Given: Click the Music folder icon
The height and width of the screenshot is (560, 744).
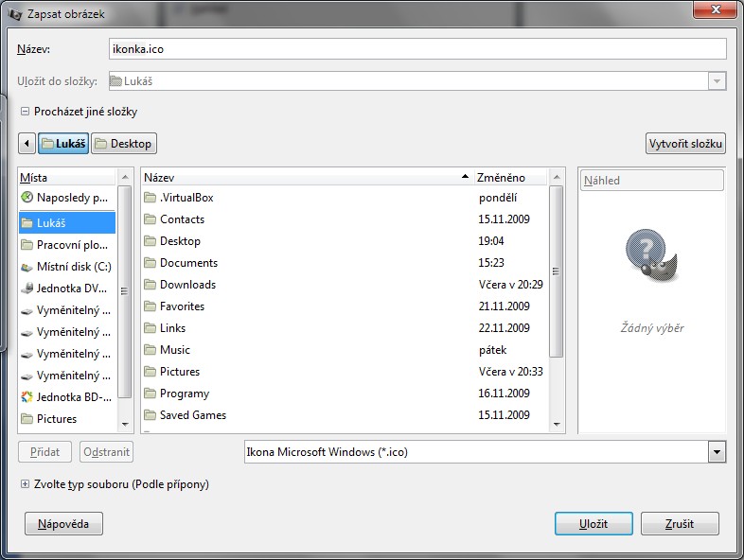Looking at the screenshot, I should (x=150, y=350).
